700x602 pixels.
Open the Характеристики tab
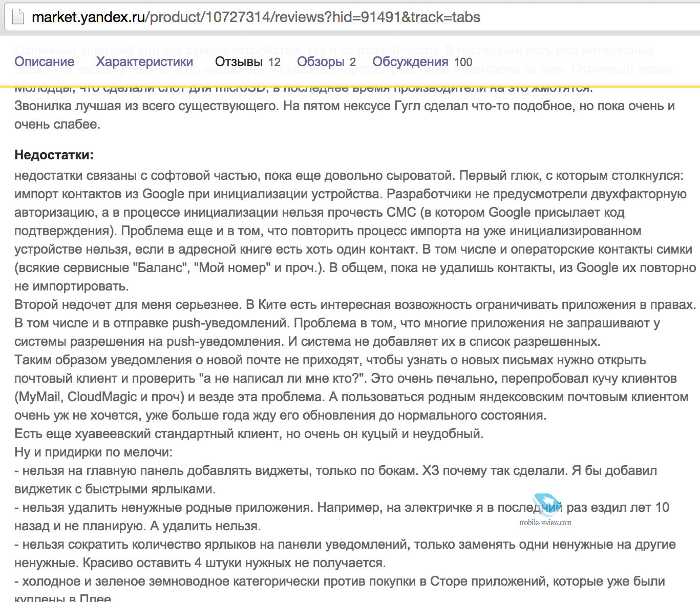click(x=145, y=61)
